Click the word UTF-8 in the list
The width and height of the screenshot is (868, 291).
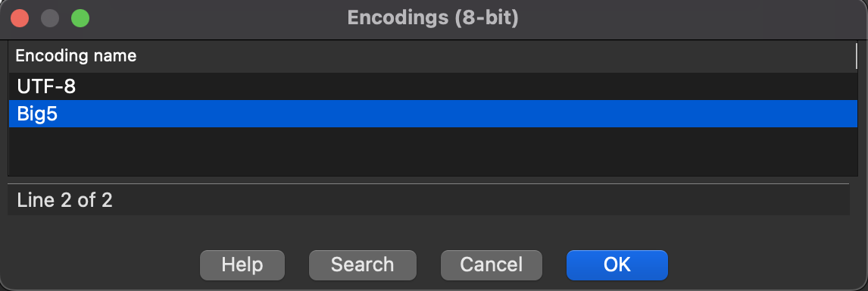[46, 87]
